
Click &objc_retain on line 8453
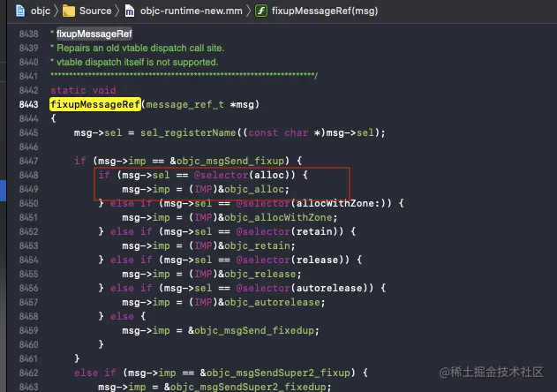(254, 245)
